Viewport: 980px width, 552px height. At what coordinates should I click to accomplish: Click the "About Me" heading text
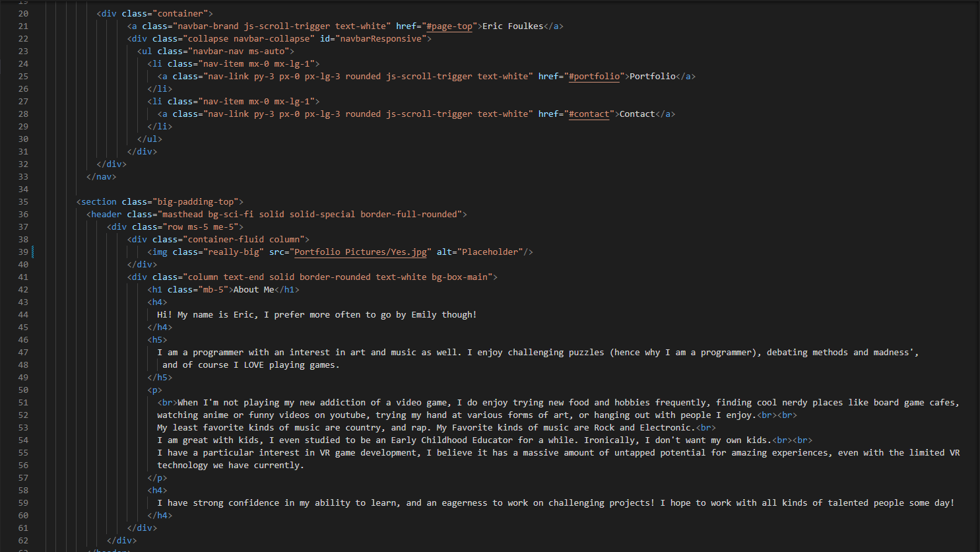253,290
